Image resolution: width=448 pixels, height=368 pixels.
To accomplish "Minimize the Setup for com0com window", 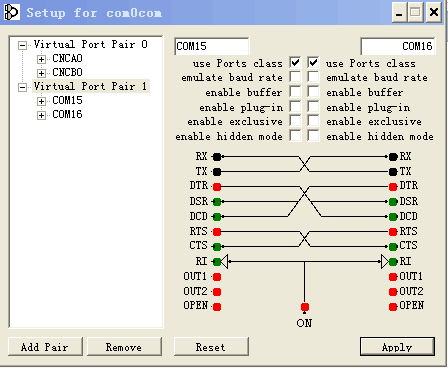I will click(399, 13).
